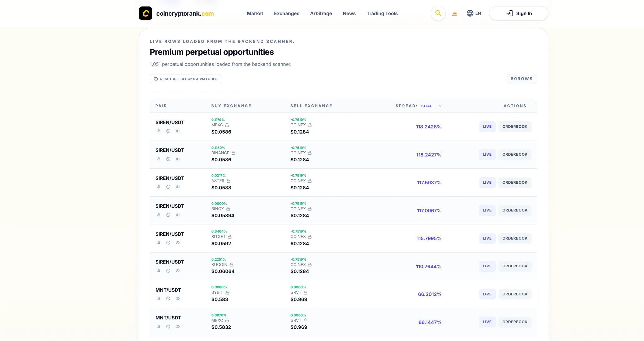Block the SIREN/USDT MEXC pair

pos(168,131)
